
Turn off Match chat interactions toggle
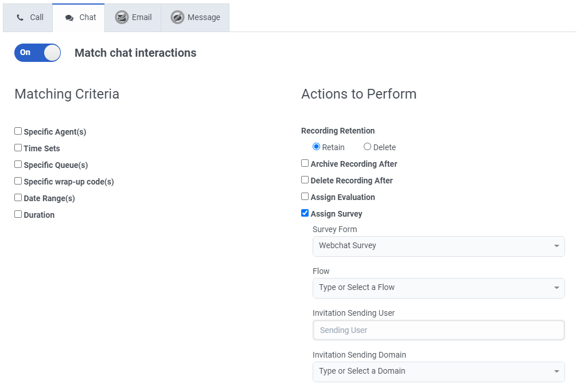(37, 53)
